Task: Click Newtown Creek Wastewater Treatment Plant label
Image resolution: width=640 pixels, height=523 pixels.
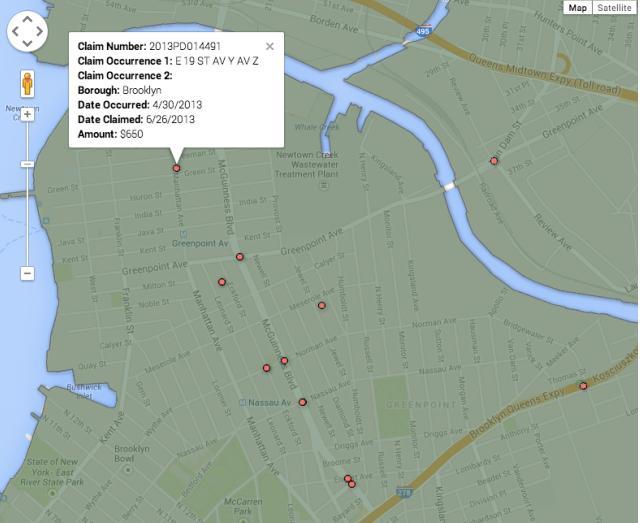Action: [307, 164]
